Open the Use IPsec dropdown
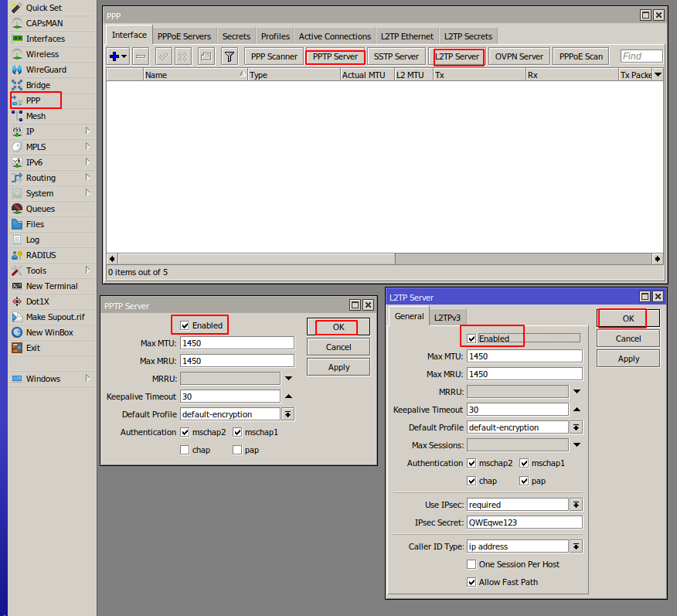Viewport: 677px width, 616px height. click(577, 504)
